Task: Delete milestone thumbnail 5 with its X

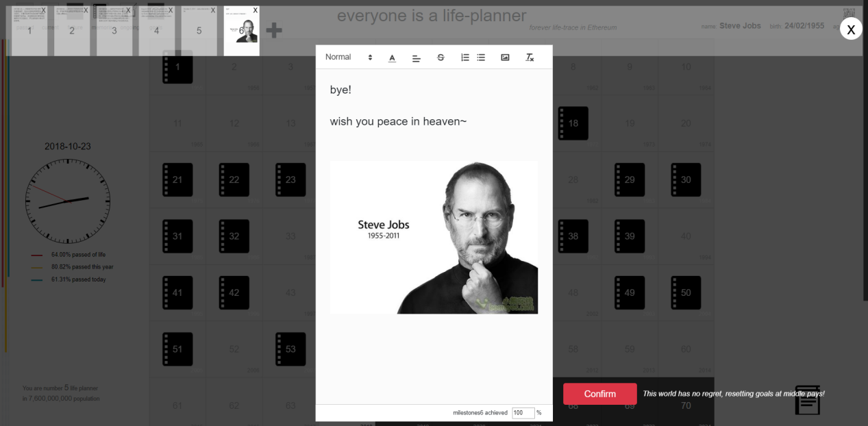Action: (x=213, y=10)
